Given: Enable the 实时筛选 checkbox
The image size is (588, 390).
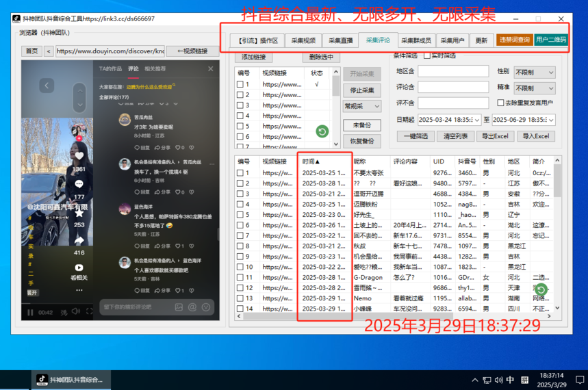Looking at the screenshot, I should tap(426, 55).
